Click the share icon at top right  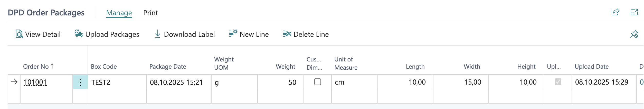[615, 12]
